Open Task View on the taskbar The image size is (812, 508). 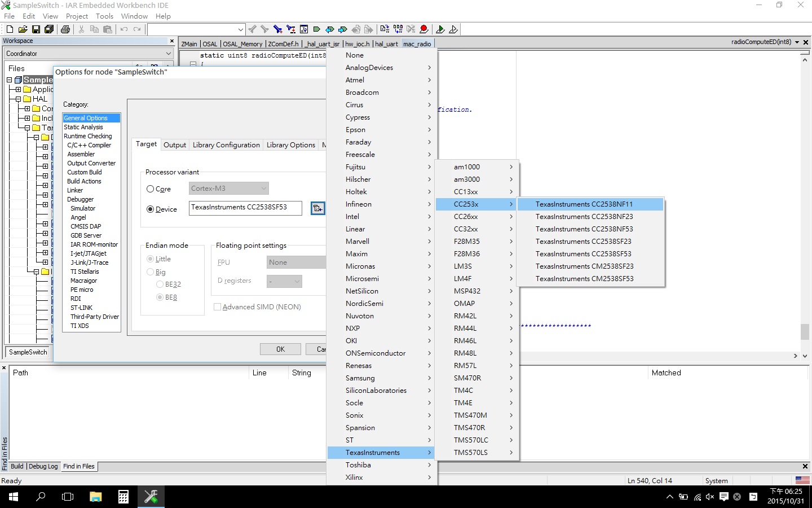point(68,497)
